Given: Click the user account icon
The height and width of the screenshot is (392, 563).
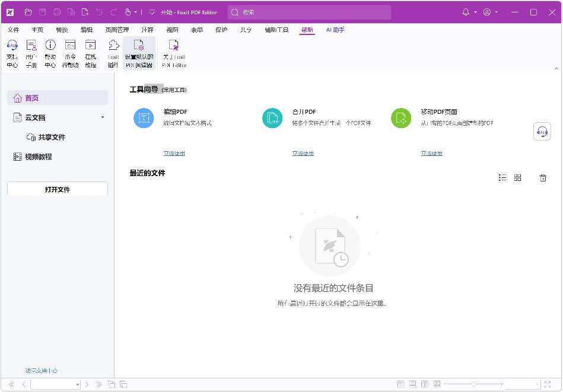Looking at the screenshot, I should click(487, 12).
